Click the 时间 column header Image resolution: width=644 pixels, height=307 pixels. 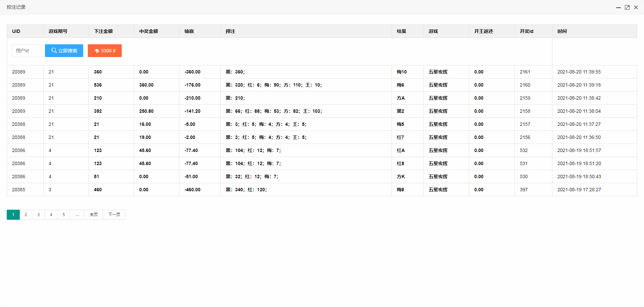(x=562, y=31)
